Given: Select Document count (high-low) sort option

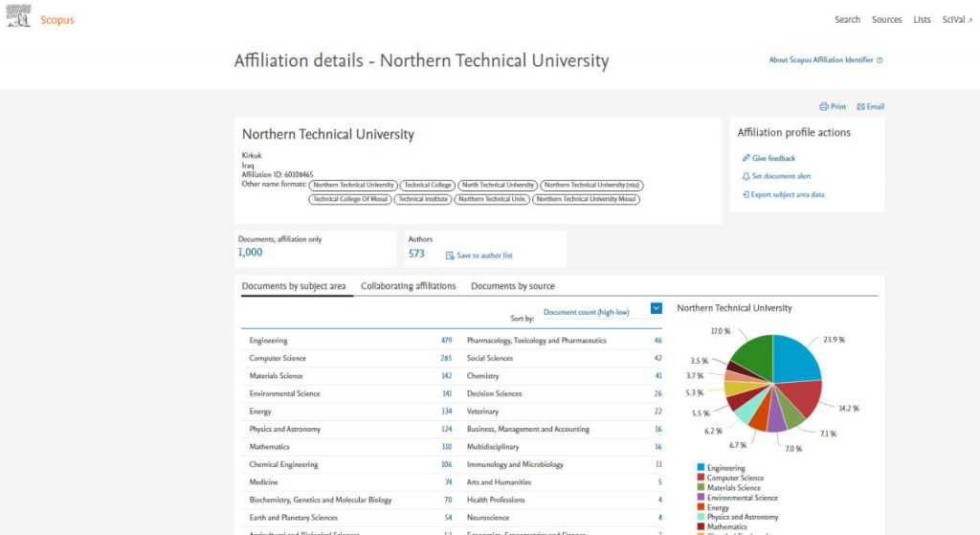Looking at the screenshot, I should [x=587, y=312].
